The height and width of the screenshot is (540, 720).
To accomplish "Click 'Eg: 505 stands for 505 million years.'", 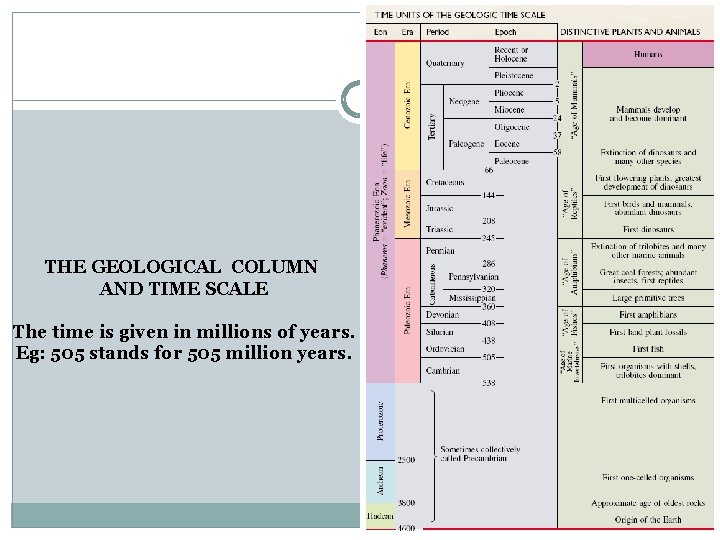I will pos(184,353).
